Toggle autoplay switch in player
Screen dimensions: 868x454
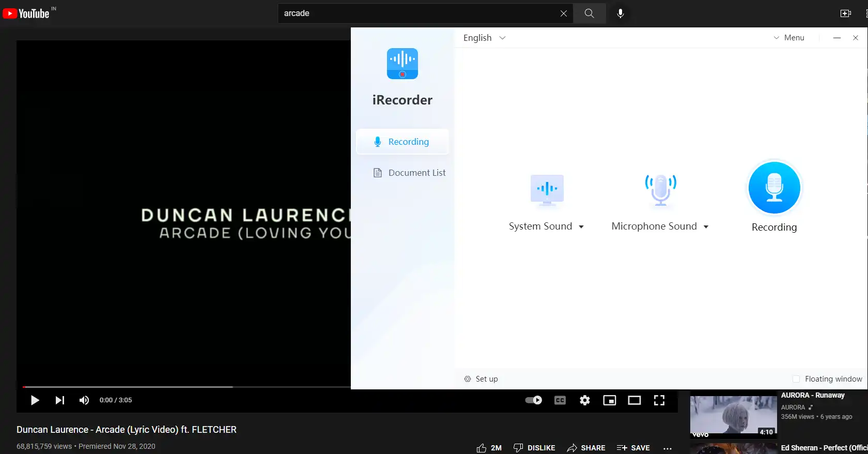point(534,400)
